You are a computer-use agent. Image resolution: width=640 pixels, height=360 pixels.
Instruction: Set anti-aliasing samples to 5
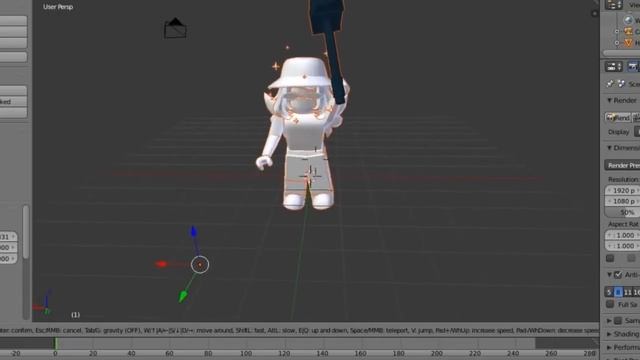coord(609,292)
